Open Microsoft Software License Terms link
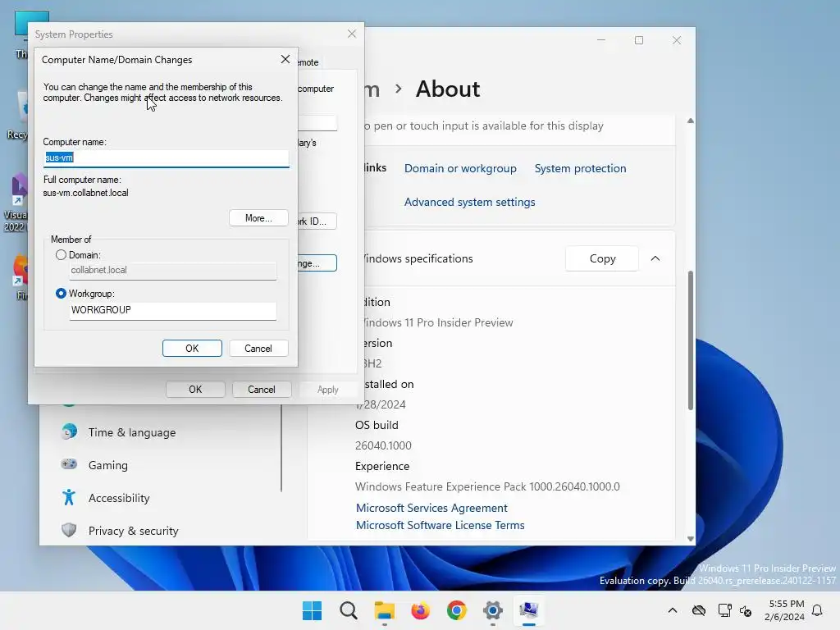The width and height of the screenshot is (840, 630). tap(440, 525)
